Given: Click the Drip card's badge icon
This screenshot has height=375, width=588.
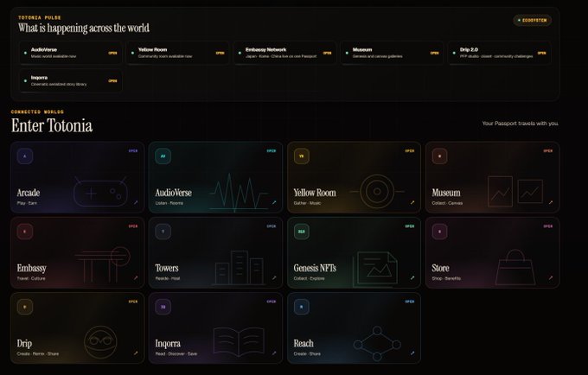Looking at the screenshot, I should tap(25, 307).
